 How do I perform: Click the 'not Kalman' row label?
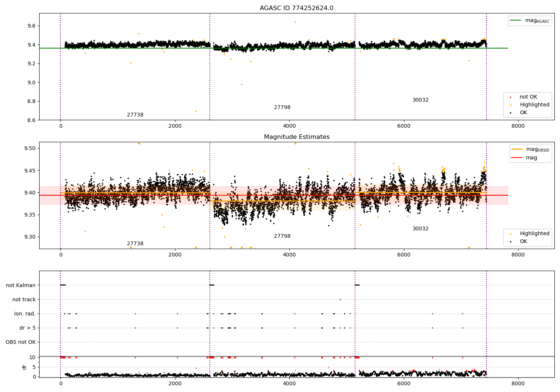click(21, 285)
